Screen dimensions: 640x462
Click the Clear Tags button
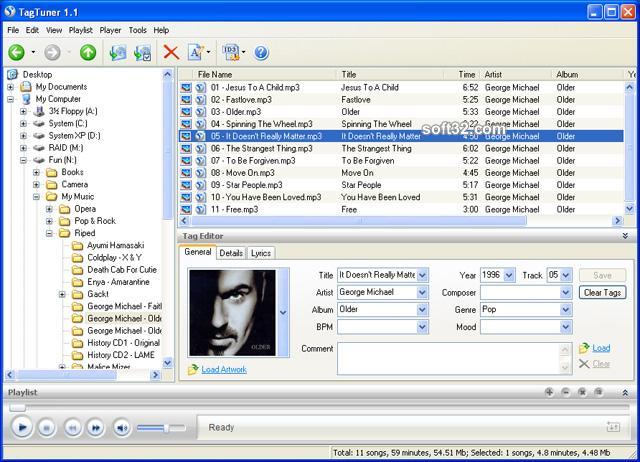click(602, 292)
